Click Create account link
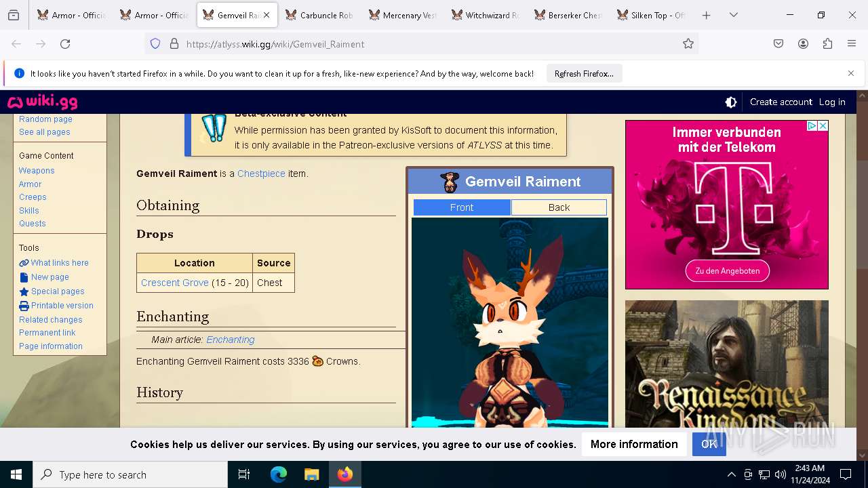 [781, 102]
